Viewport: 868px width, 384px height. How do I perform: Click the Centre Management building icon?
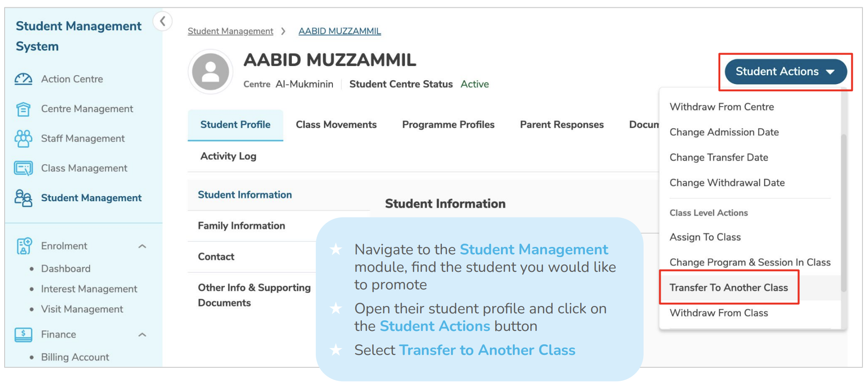(23, 109)
